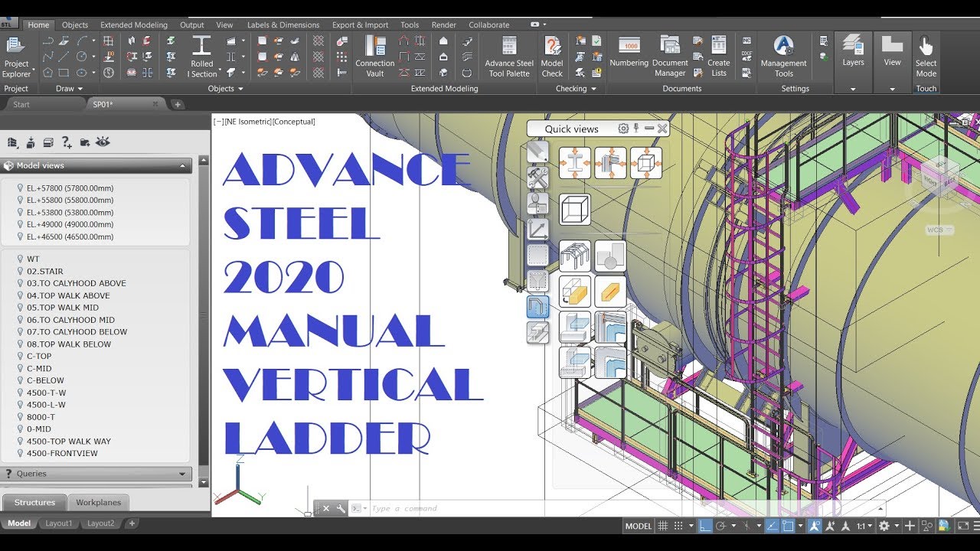Click the yellow box icon in Quick views
The width and height of the screenshot is (980, 551).
coord(610,292)
